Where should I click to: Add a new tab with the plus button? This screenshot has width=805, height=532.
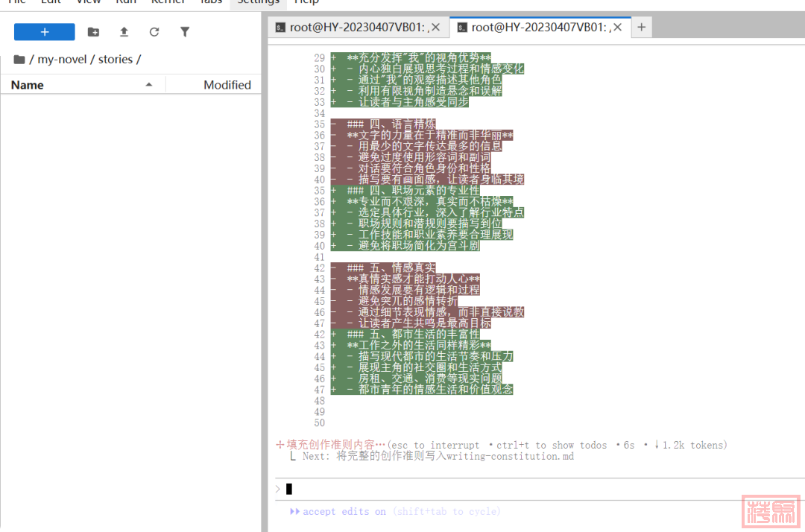coord(641,28)
